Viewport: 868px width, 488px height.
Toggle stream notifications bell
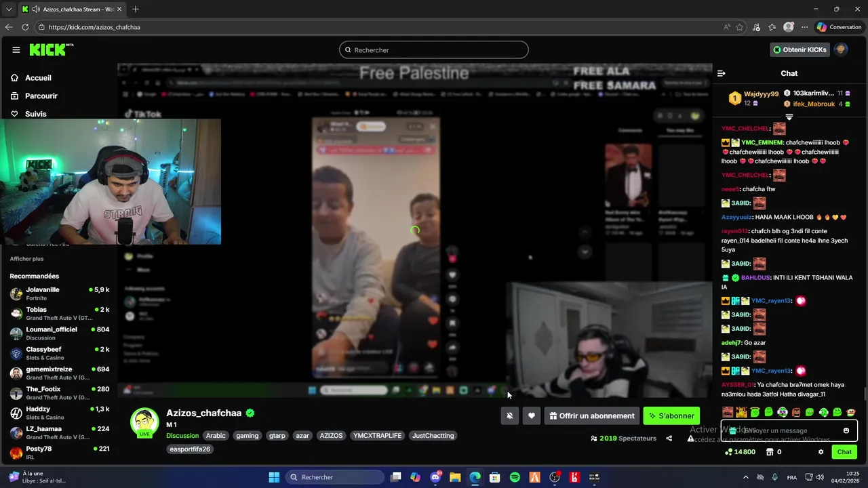pos(510,416)
